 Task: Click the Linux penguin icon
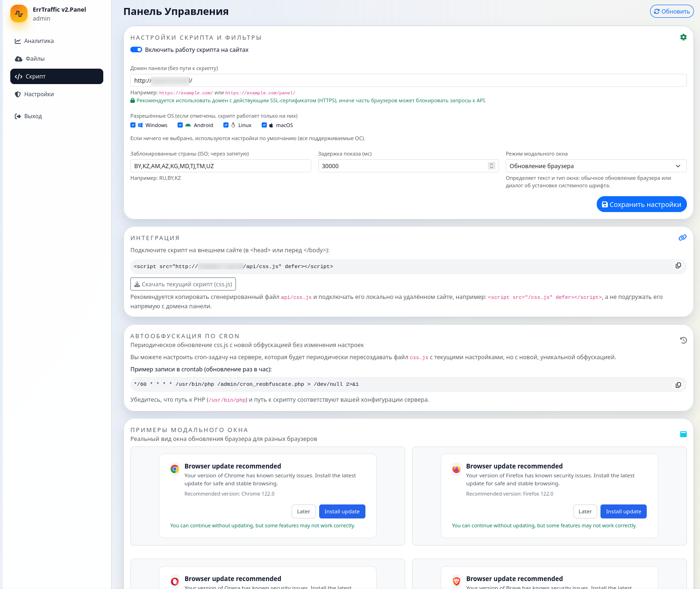pos(233,125)
